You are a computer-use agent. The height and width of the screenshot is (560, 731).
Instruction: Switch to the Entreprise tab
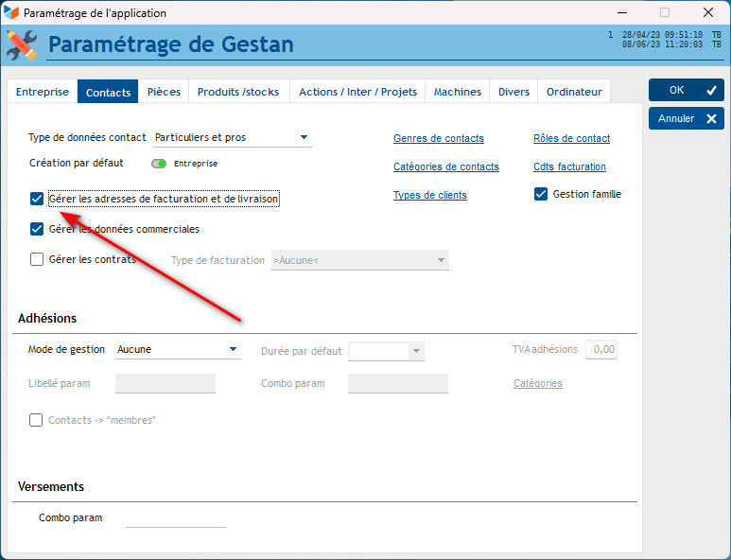pos(43,92)
